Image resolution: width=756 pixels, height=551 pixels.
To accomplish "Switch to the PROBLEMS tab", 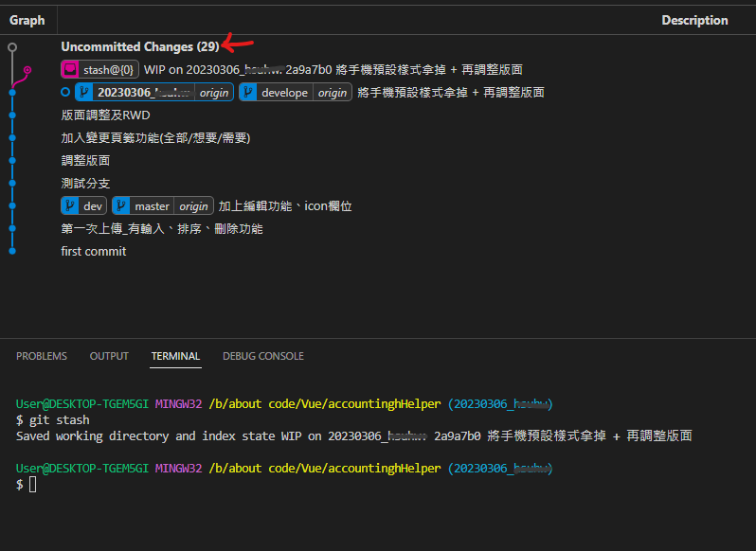I will 42,356.
